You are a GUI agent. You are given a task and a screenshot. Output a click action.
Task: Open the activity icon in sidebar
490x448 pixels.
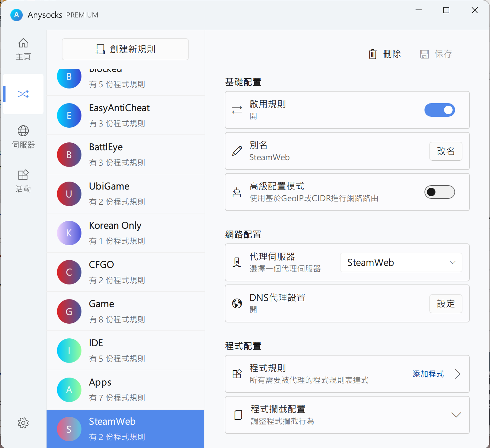coord(23,175)
